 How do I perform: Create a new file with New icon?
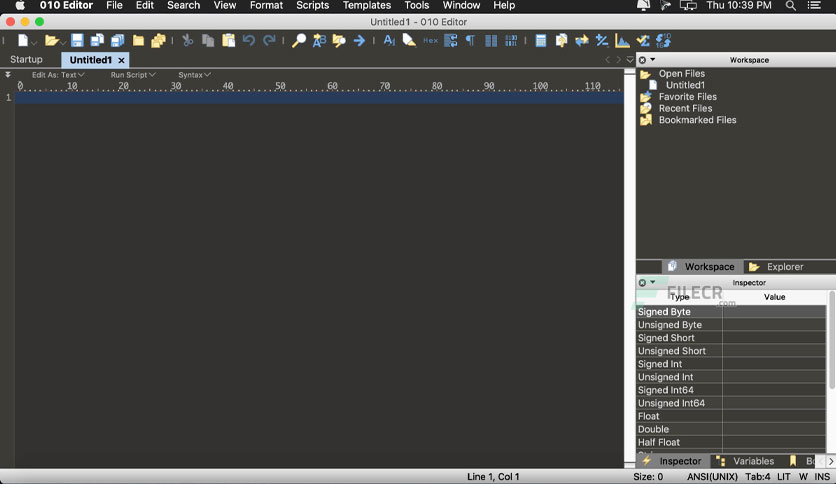coord(22,41)
